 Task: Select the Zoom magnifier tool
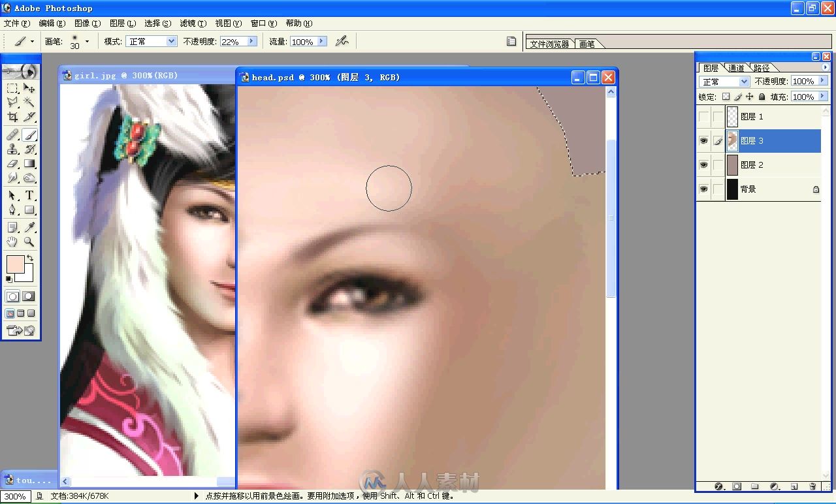(x=29, y=242)
